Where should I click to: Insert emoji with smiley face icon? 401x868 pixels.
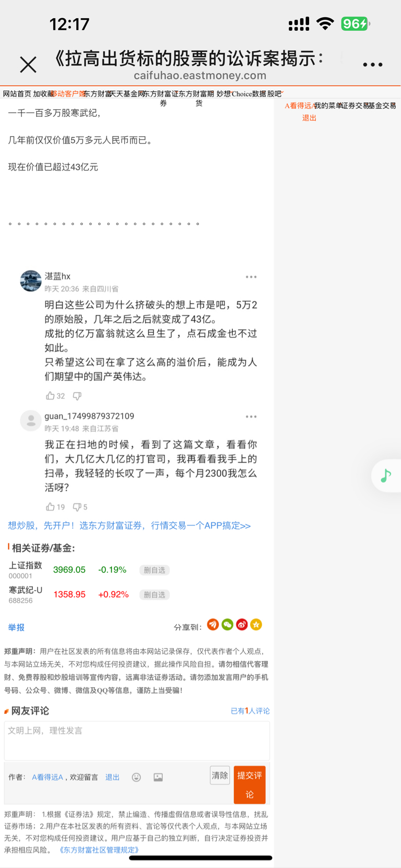point(136,777)
